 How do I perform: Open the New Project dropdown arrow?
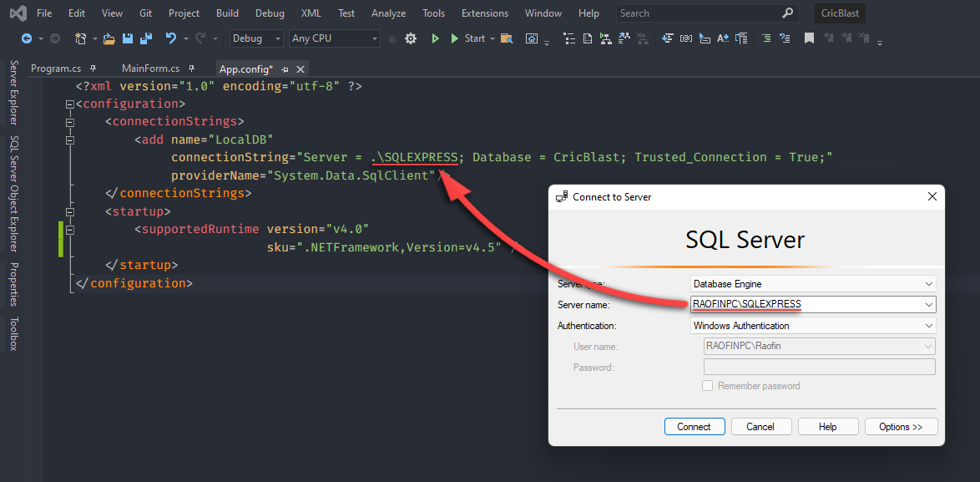(95, 38)
